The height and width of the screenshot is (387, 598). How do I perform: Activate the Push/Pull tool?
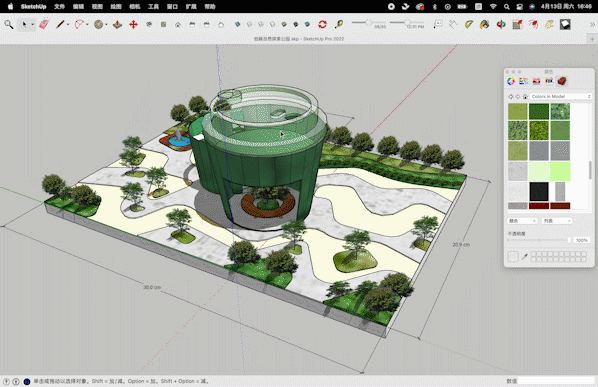tap(117, 24)
